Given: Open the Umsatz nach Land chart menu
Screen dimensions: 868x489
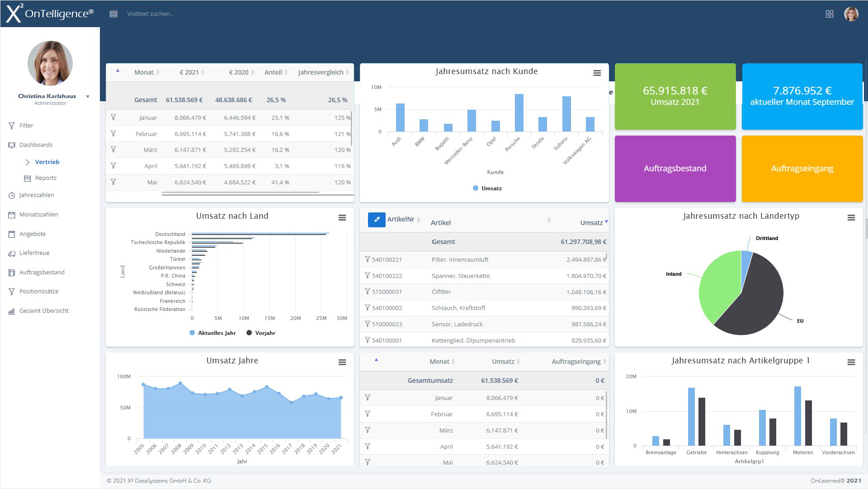Looking at the screenshot, I should coord(342,218).
